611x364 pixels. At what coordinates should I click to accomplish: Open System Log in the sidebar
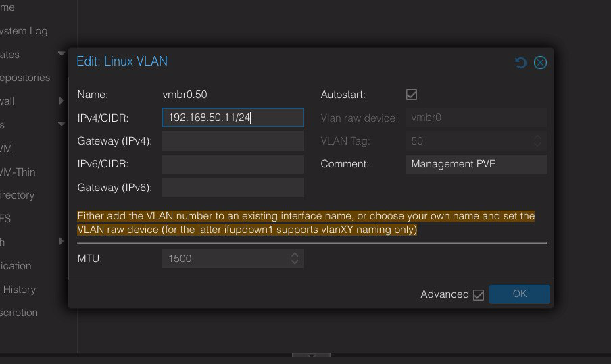24,31
